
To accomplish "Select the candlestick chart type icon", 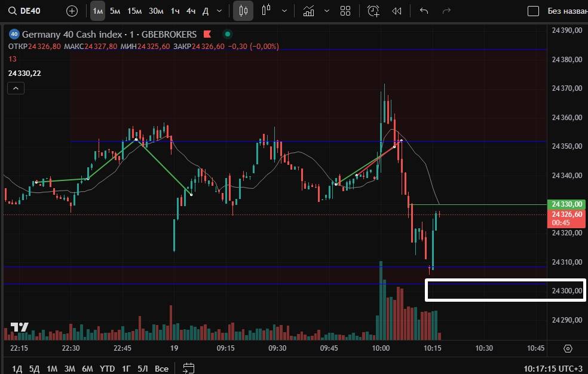I will [x=243, y=11].
